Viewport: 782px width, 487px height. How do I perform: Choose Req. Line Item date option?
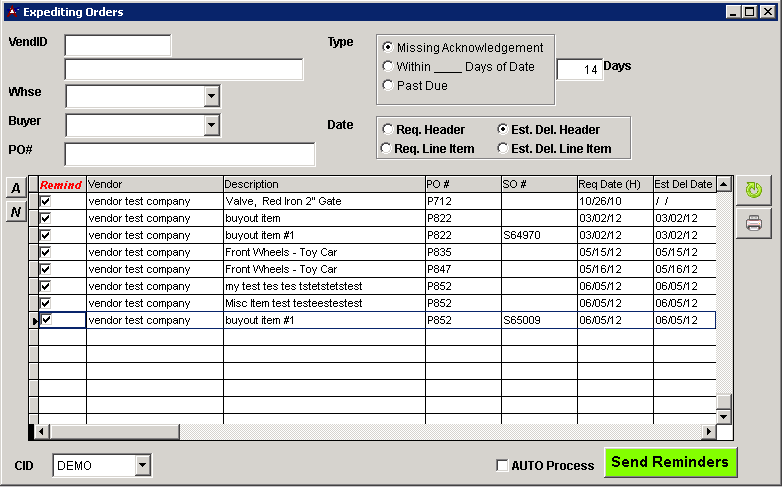(386, 149)
